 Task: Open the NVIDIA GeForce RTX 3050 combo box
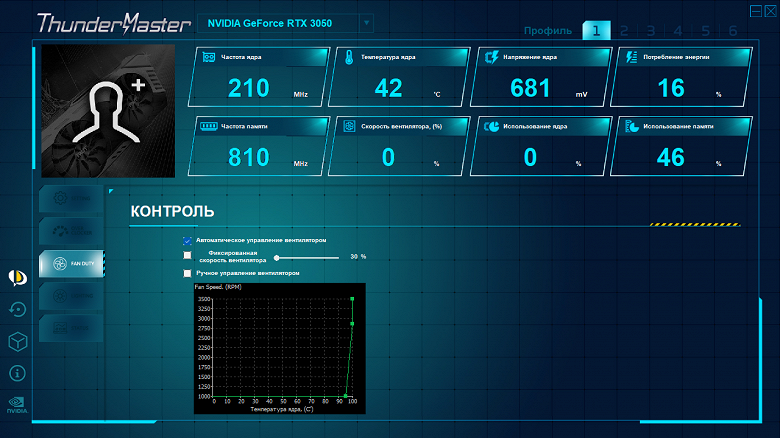tap(285, 23)
